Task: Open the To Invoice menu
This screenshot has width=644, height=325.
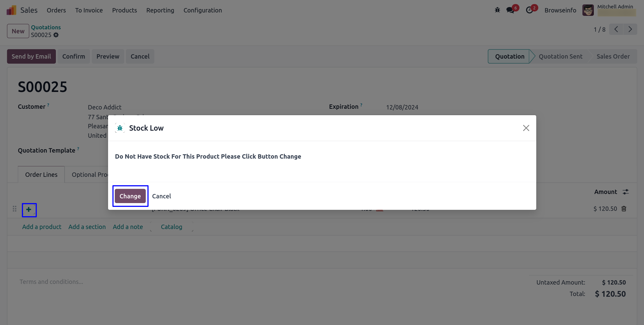Action: coord(89,10)
